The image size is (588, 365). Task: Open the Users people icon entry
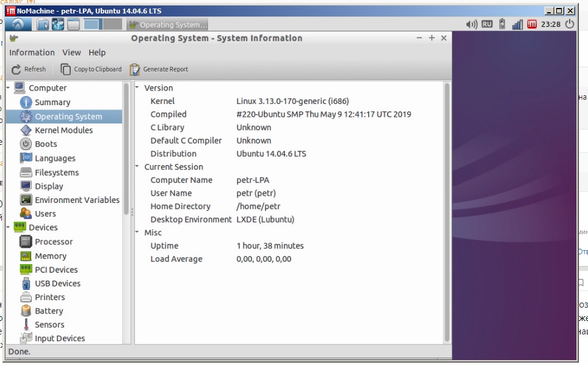[26, 213]
